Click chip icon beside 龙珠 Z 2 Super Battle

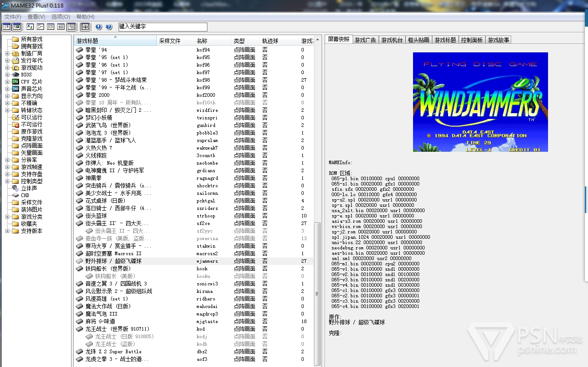click(x=79, y=351)
